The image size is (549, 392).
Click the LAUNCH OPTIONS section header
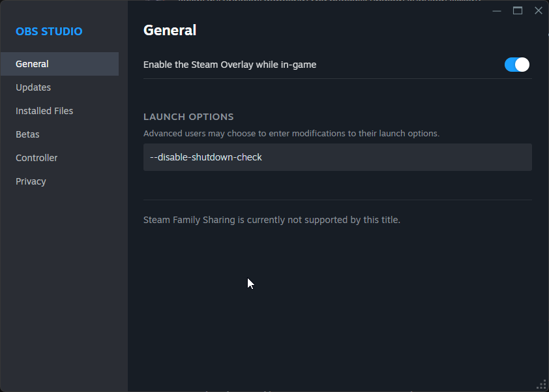[188, 117]
